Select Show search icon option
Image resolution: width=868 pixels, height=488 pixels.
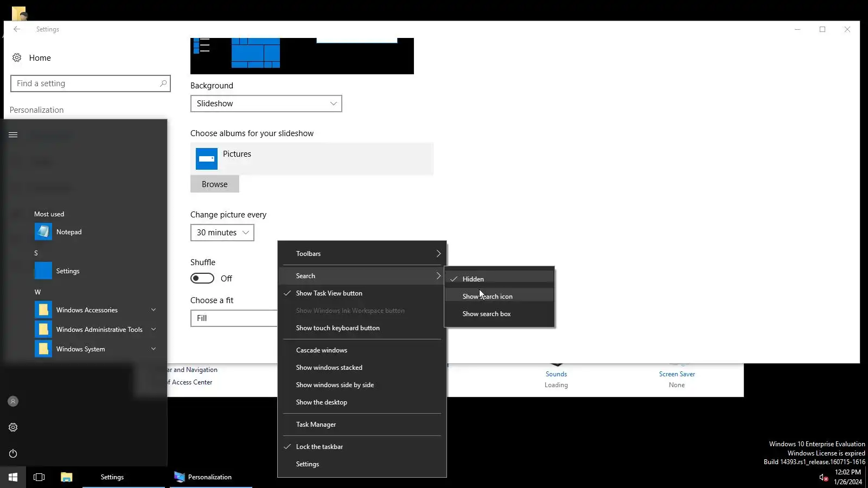point(500,296)
